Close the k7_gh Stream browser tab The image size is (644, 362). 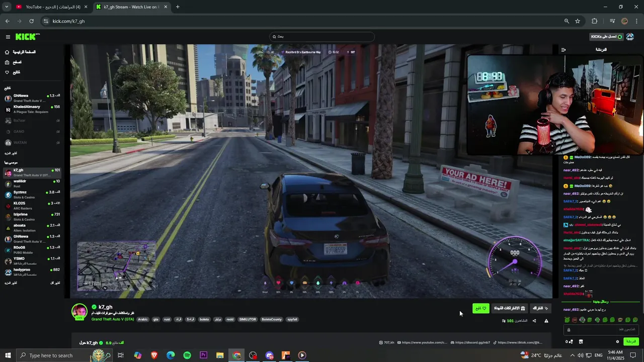(x=166, y=7)
